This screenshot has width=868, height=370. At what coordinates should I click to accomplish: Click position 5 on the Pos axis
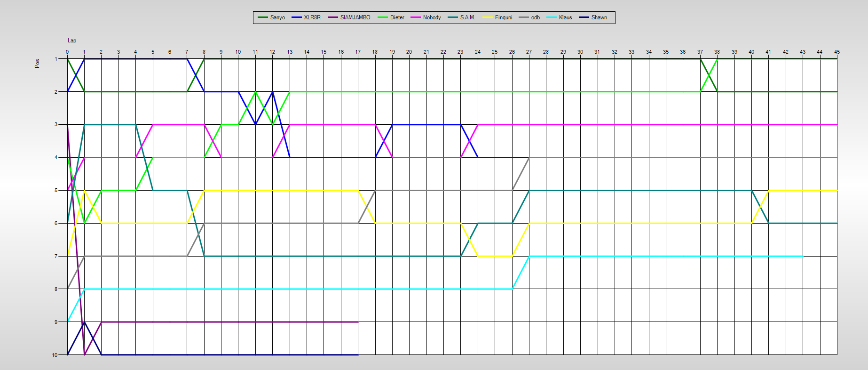(56, 191)
